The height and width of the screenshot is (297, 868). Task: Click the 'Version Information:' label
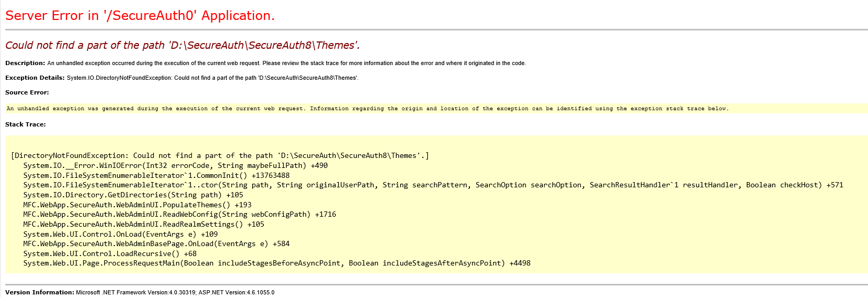(40, 292)
